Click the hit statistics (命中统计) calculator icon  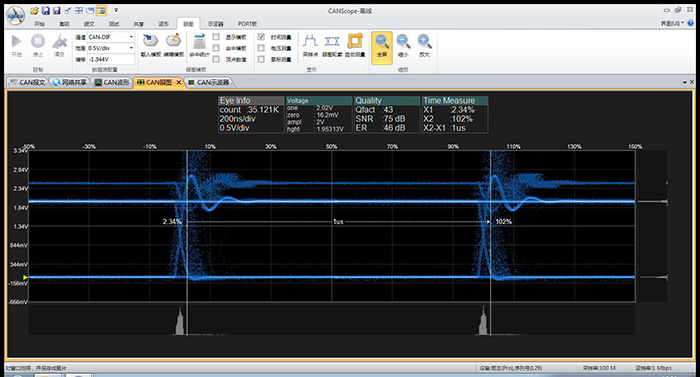199,42
